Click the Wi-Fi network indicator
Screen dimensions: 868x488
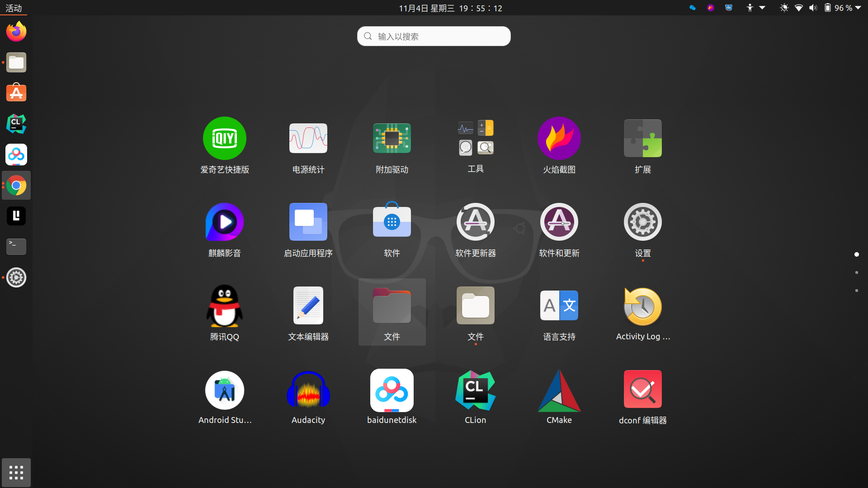(799, 8)
